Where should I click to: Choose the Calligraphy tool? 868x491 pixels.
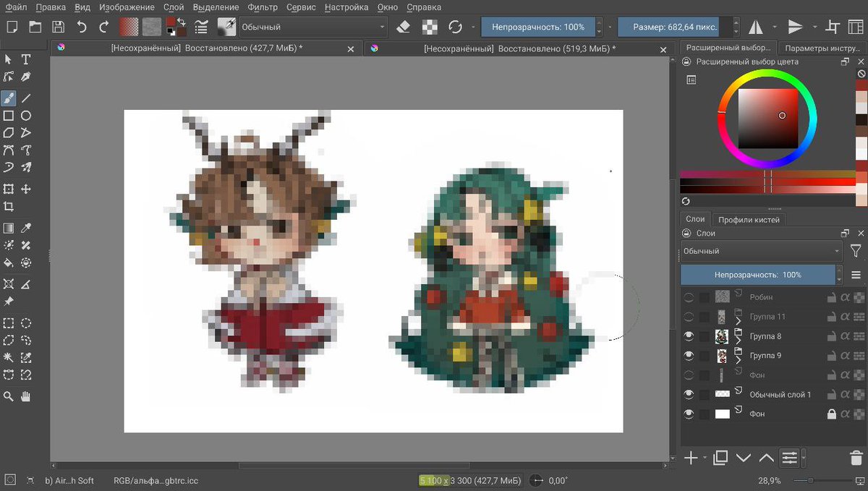coord(26,77)
